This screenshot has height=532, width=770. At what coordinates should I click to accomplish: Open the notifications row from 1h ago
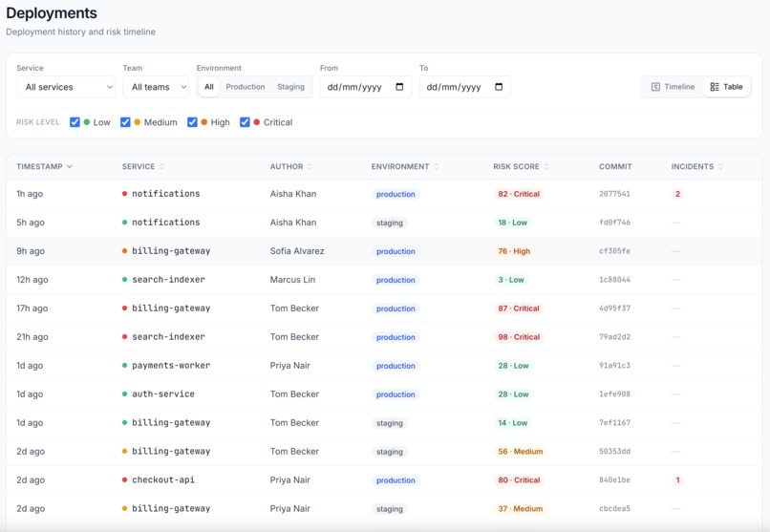pos(384,194)
